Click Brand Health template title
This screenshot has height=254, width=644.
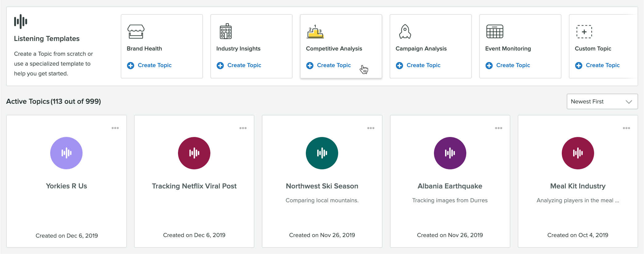(144, 49)
